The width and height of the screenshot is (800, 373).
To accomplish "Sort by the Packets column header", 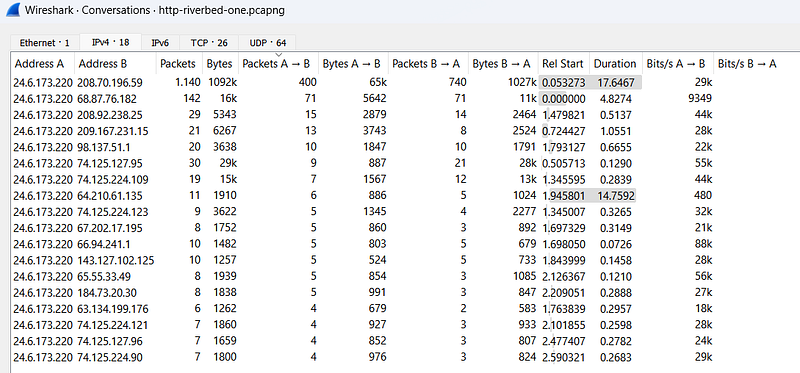I will pos(180,64).
